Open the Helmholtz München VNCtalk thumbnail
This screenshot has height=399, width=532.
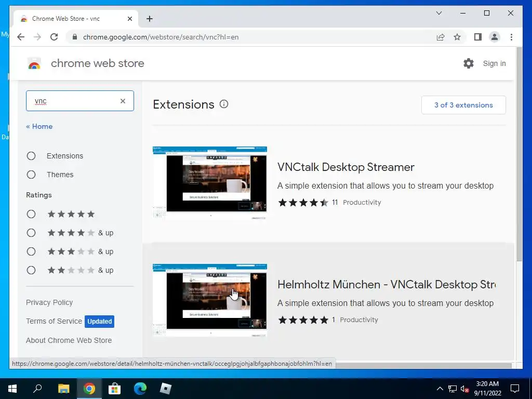point(210,301)
